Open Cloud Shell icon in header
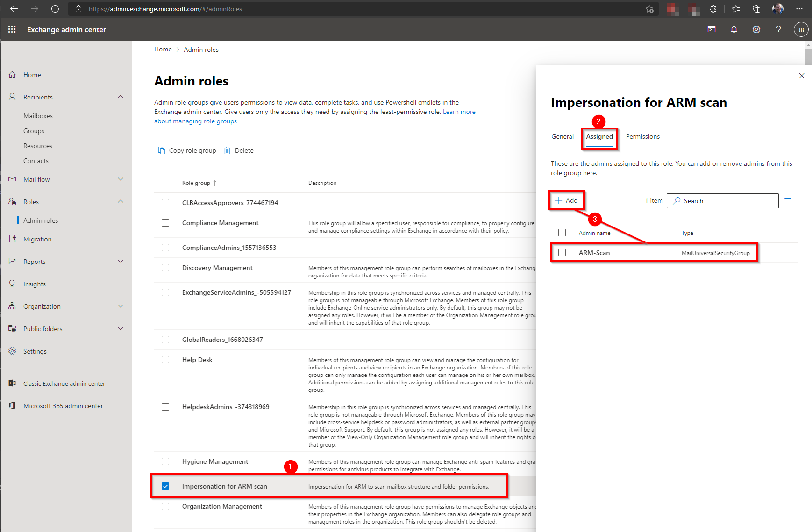The image size is (812, 532). (x=711, y=29)
